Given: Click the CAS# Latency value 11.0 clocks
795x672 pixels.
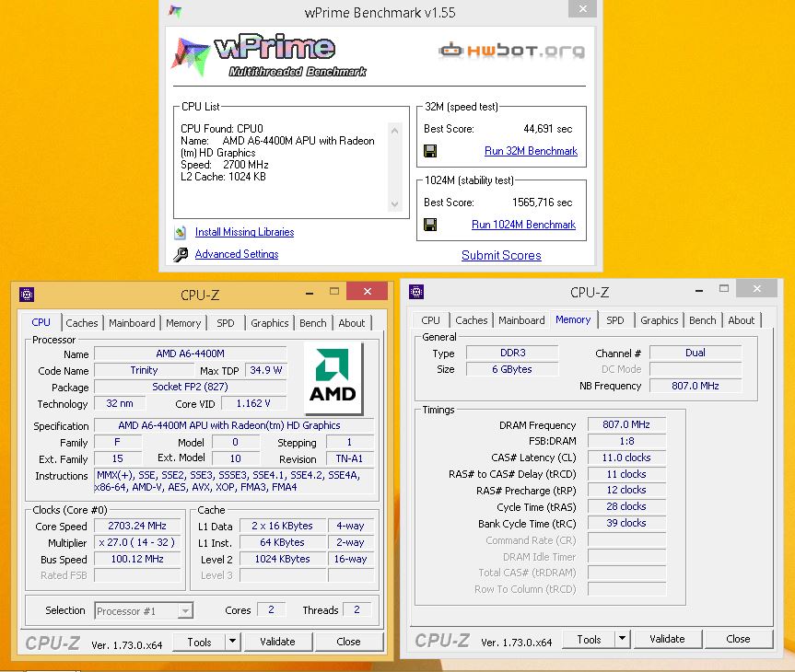Looking at the screenshot, I should tap(626, 458).
